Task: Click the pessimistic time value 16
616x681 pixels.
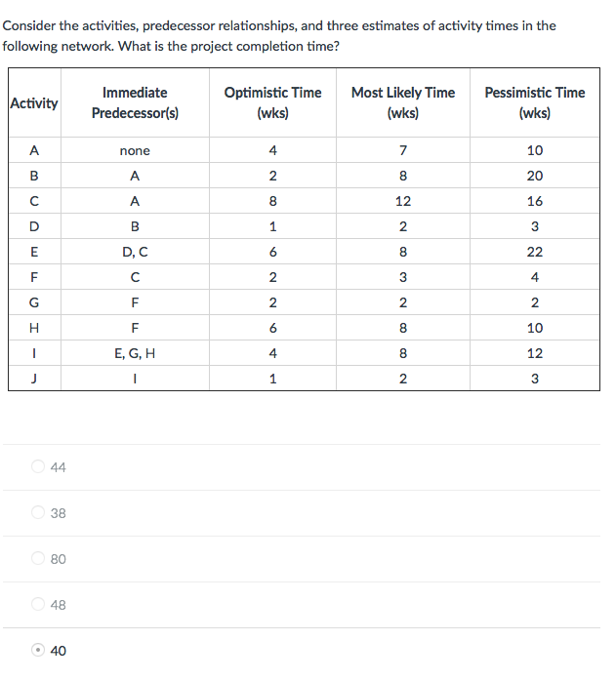Action: [x=534, y=202]
